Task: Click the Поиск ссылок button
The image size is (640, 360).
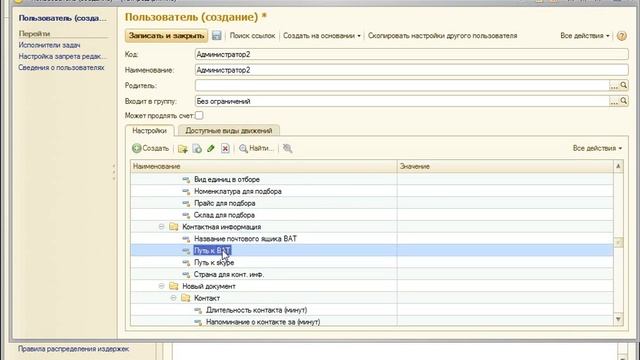Action: tap(252, 36)
